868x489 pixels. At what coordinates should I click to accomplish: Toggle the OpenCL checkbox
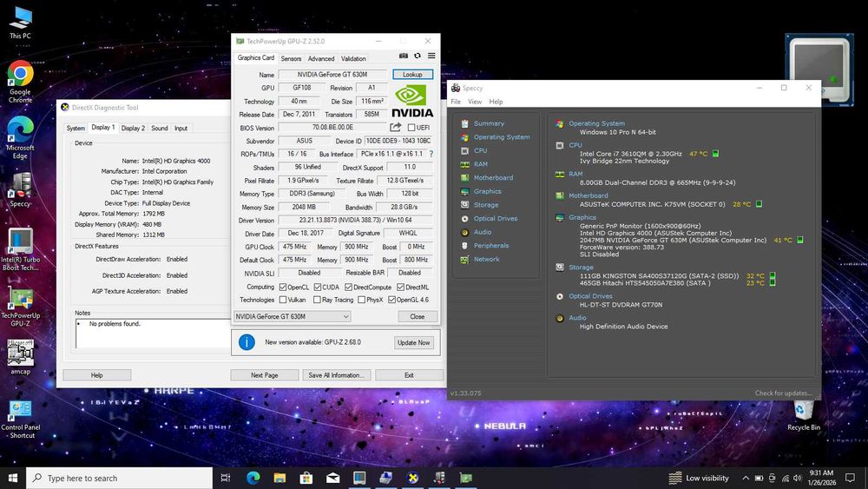[x=283, y=287]
